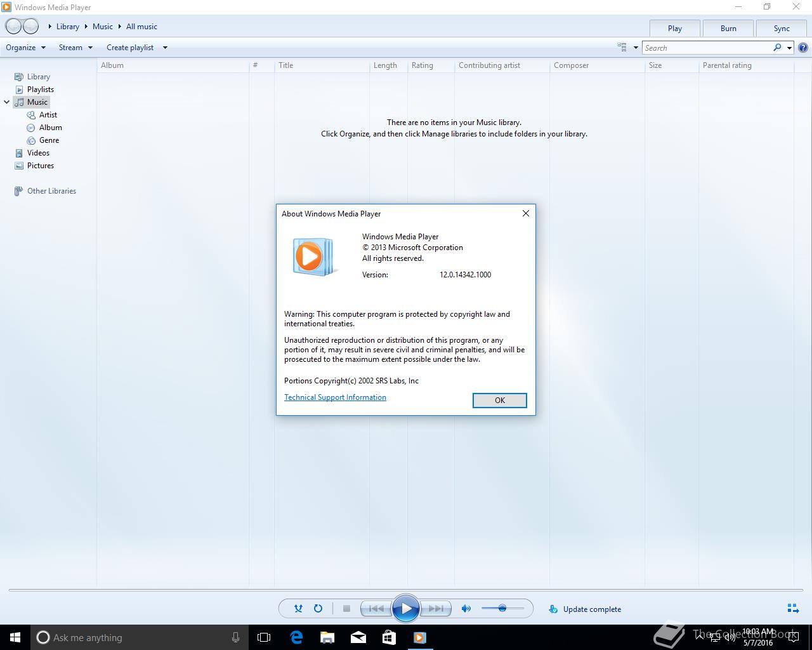Viewport: 812px width, 650px height.
Task: Open the Organize dropdown menu
Action: (x=25, y=48)
